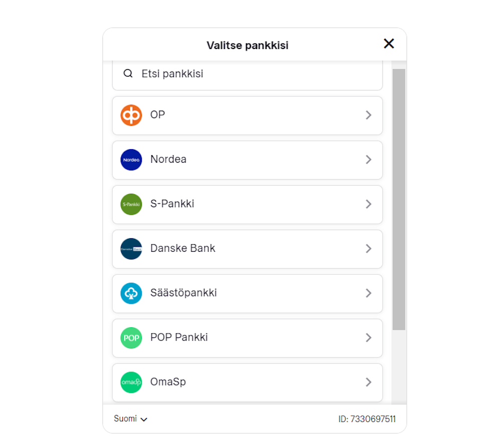Screen dimensions: 501x448
Task: Click the POP Pankki logo icon
Action: [x=131, y=338]
